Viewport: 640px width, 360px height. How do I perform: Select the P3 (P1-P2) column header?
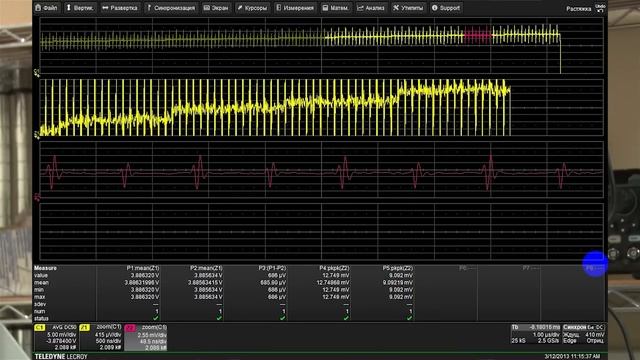coord(272,268)
